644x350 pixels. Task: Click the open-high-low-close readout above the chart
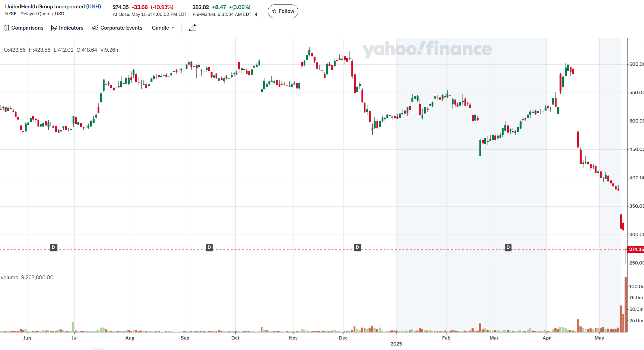[x=62, y=50]
